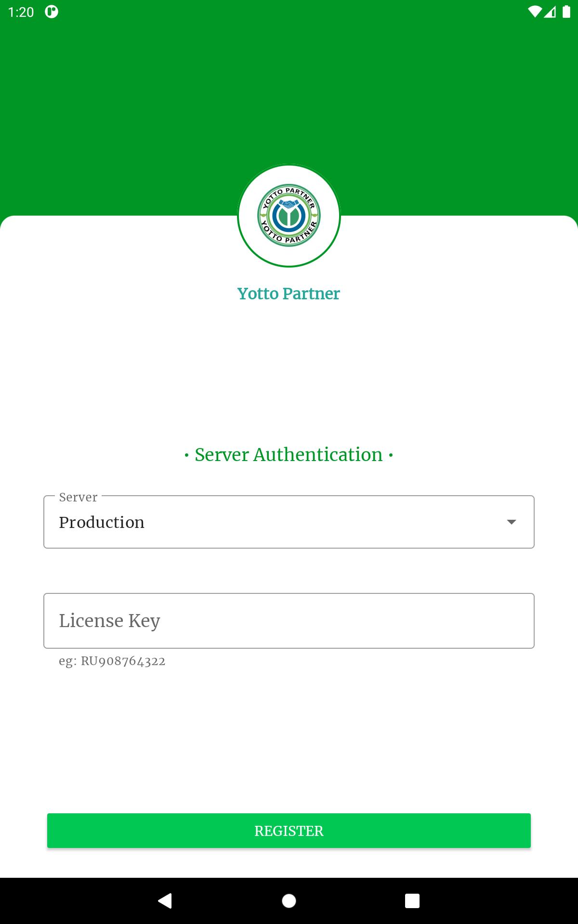The image size is (578, 924).
Task: Tap the Yotto Partner logo
Action: coord(289,216)
